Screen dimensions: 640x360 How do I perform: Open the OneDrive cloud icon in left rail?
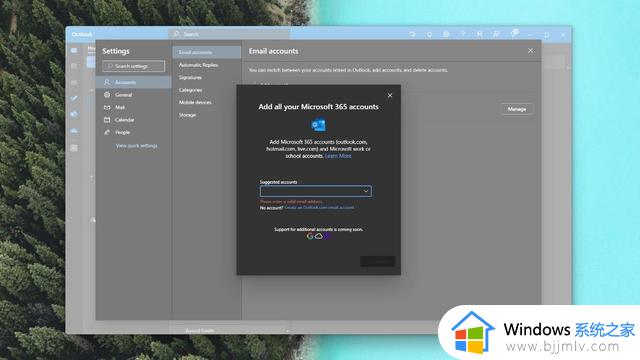tap(74, 131)
